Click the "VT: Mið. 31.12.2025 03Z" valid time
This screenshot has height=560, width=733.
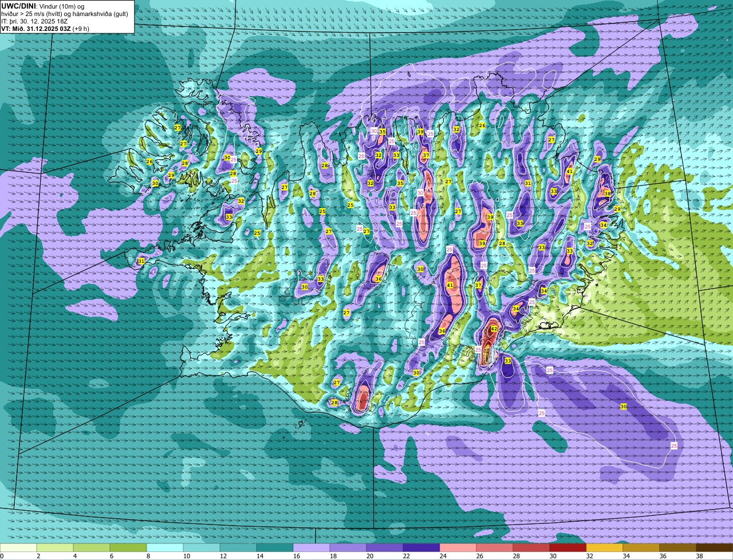(x=36, y=28)
